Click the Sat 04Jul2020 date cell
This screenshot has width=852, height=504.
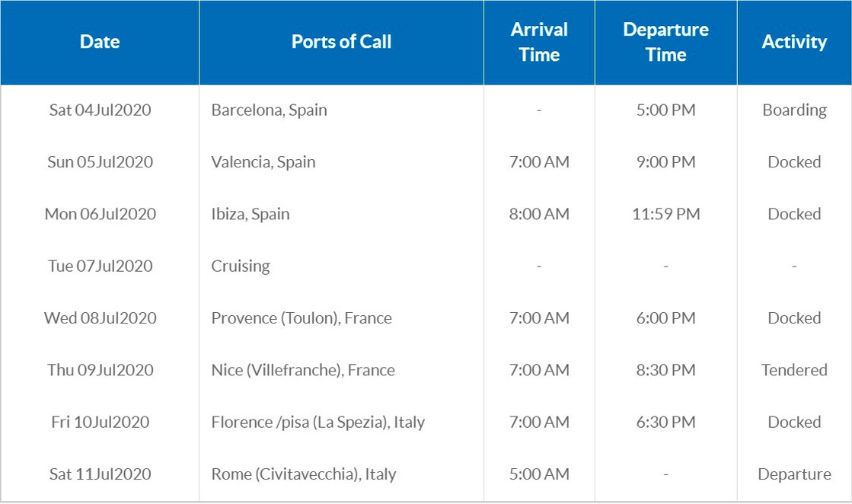pyautogui.click(x=100, y=110)
